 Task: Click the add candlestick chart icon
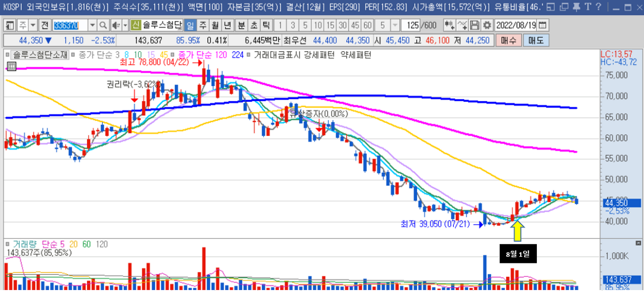coord(450,25)
